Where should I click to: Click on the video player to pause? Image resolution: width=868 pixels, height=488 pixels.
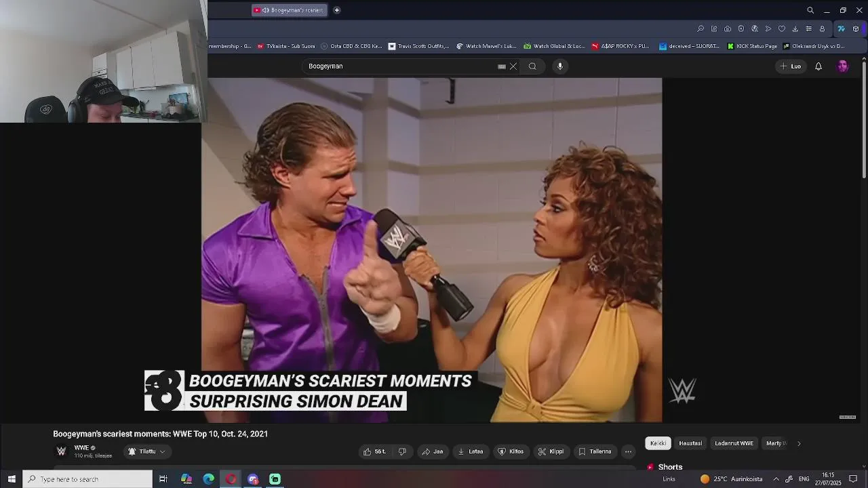pyautogui.click(x=431, y=249)
